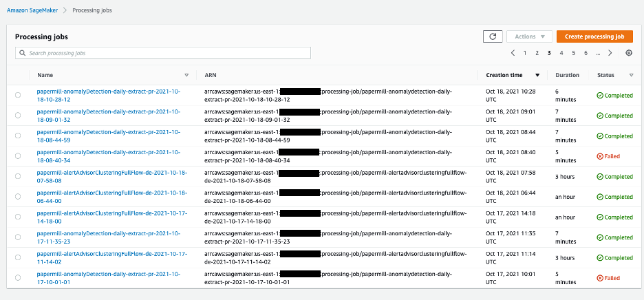Select radio for job ending 18-08-40-34
Image resolution: width=644 pixels, height=300 pixels.
tap(18, 156)
